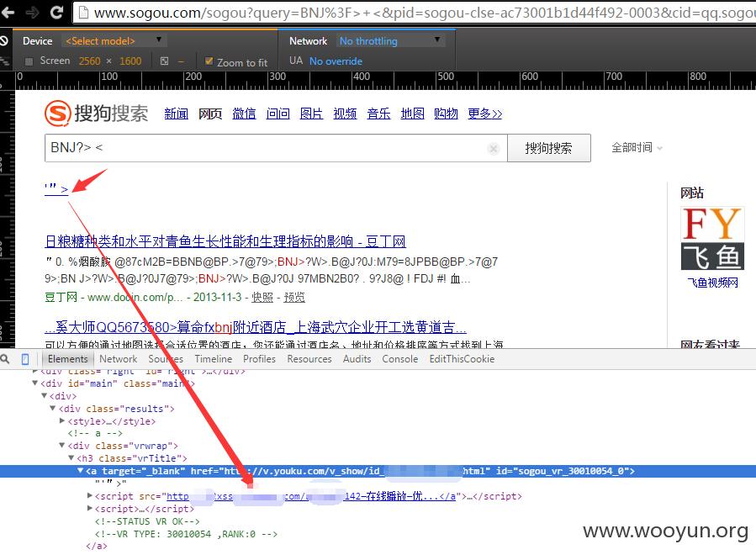Switch to the Profiles tab

[x=259, y=359]
